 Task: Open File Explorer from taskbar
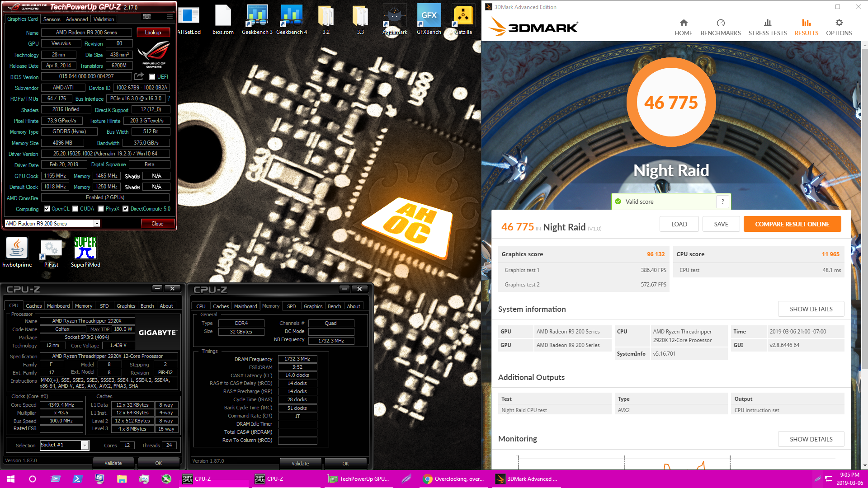(x=122, y=479)
